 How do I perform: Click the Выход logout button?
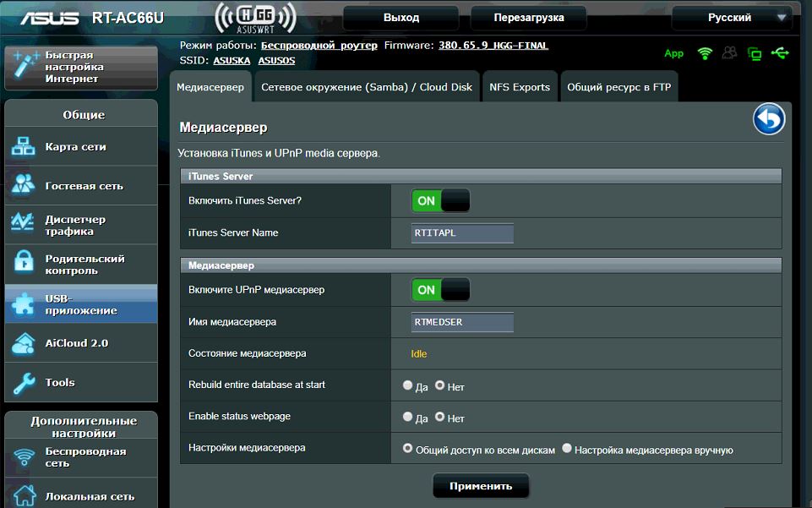click(x=401, y=18)
